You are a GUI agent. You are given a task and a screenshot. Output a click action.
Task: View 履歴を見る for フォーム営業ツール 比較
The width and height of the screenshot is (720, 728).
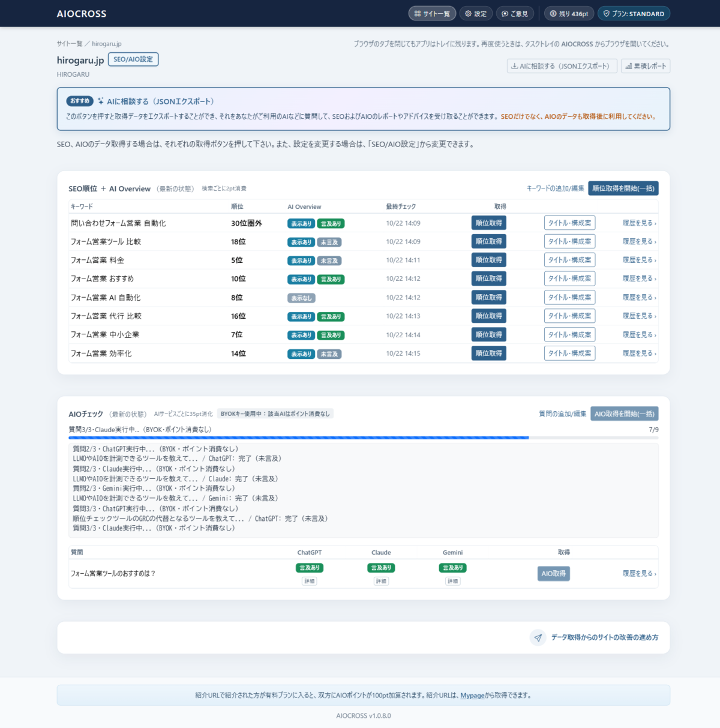coord(639,242)
